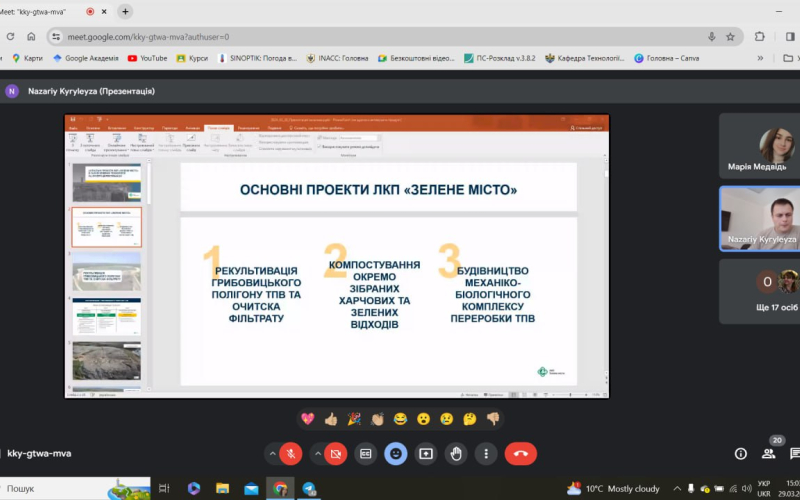800x500 pixels.
Task: Open SINOPTIK weather bookmark
Action: click(257, 58)
